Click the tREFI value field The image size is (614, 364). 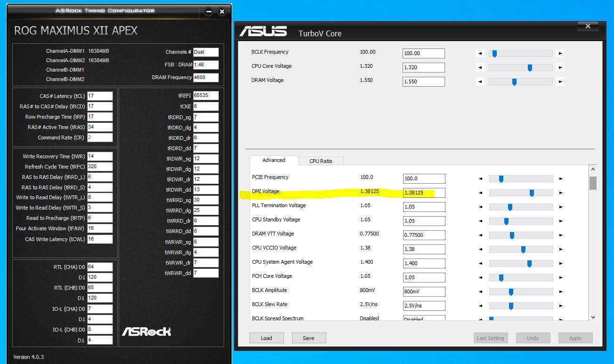point(206,96)
